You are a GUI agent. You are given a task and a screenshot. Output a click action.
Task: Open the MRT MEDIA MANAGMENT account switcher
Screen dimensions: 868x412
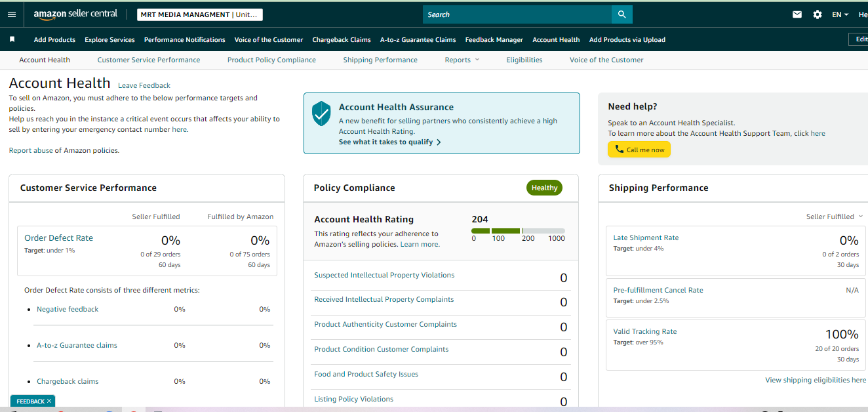click(200, 14)
